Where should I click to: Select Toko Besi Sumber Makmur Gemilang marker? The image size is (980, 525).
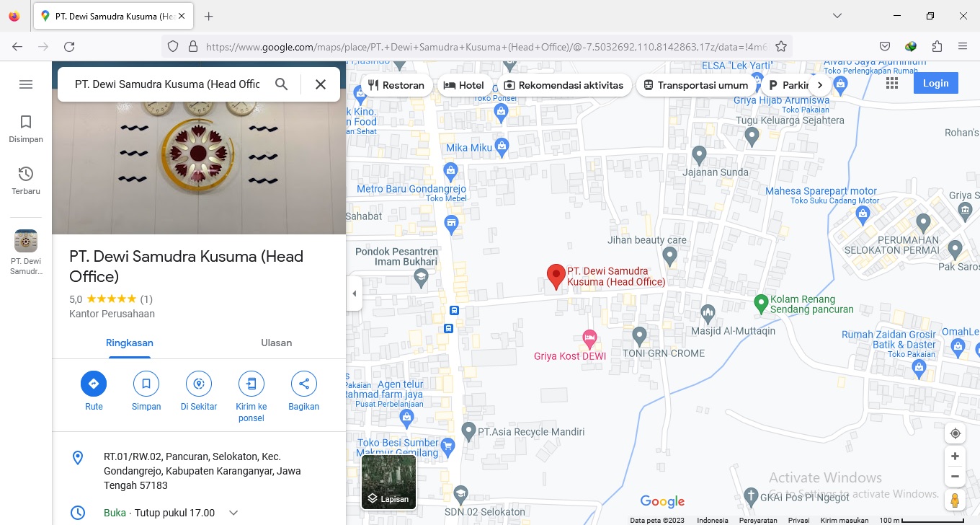coord(448,446)
